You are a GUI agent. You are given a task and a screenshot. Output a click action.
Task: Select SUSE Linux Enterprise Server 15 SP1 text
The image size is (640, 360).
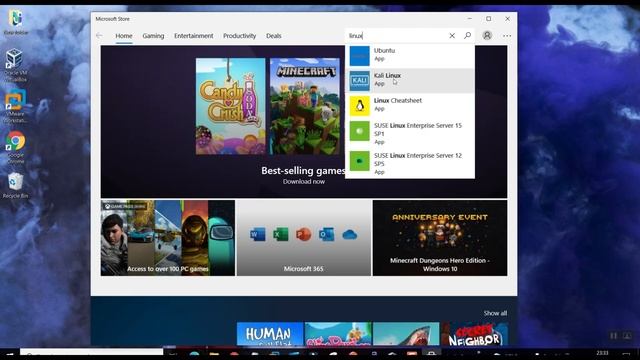click(x=418, y=129)
